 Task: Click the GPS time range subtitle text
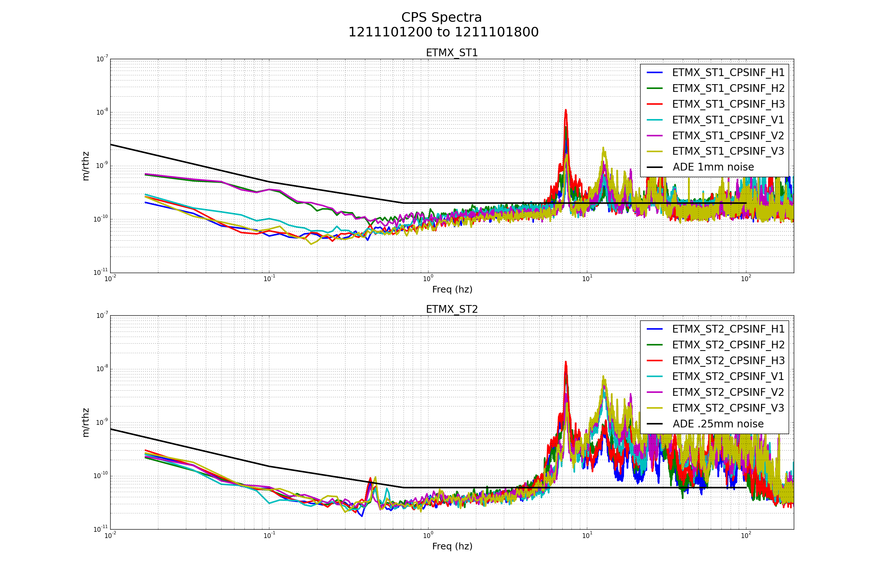(443, 32)
